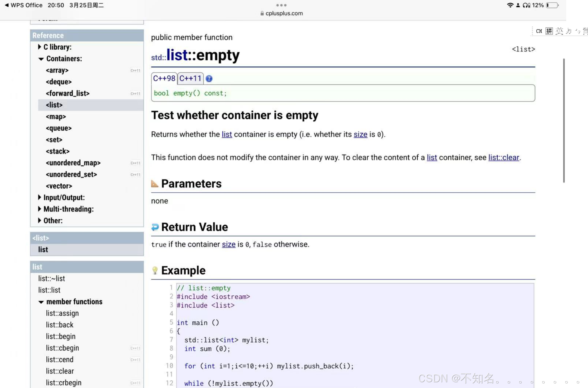588x388 pixels.
Task: Click the page vertical scrollbar
Action: pyautogui.click(x=564, y=121)
